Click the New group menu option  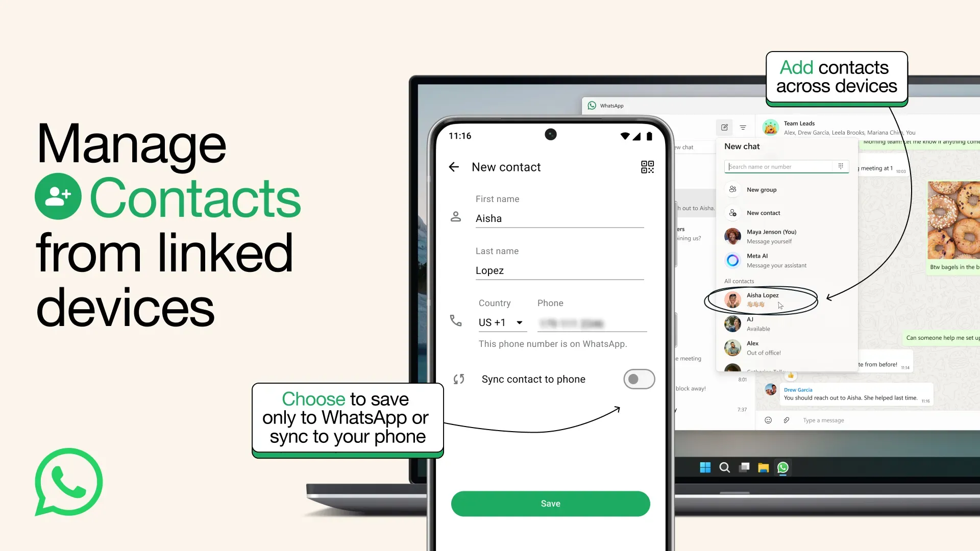click(x=761, y=190)
